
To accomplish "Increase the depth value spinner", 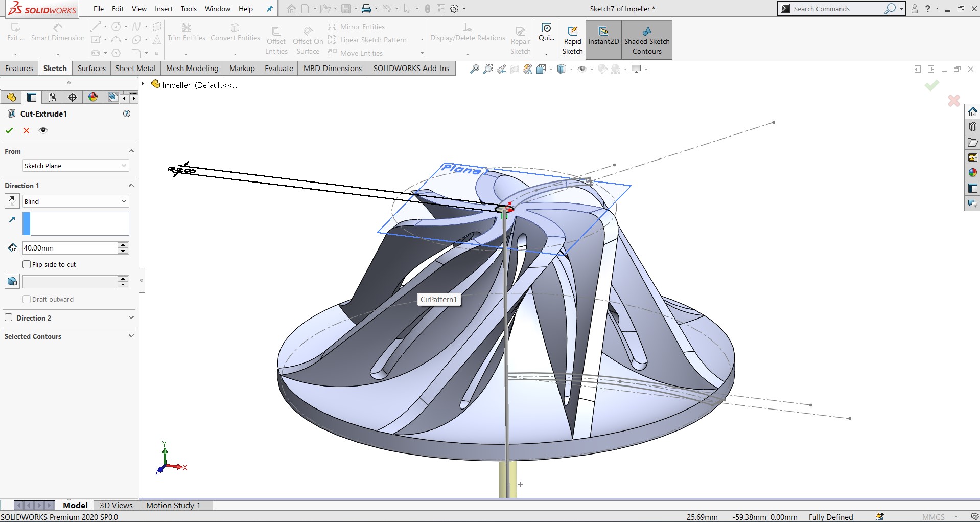I will 123,245.
